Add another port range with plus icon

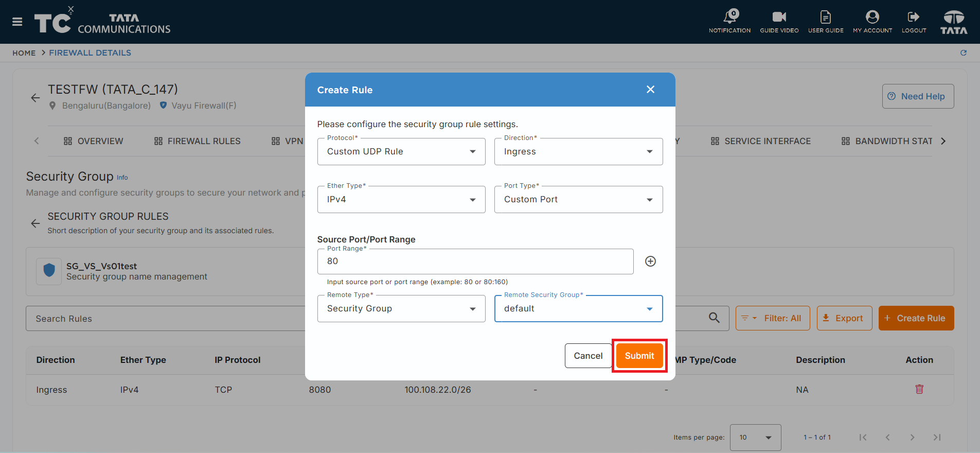pos(650,262)
